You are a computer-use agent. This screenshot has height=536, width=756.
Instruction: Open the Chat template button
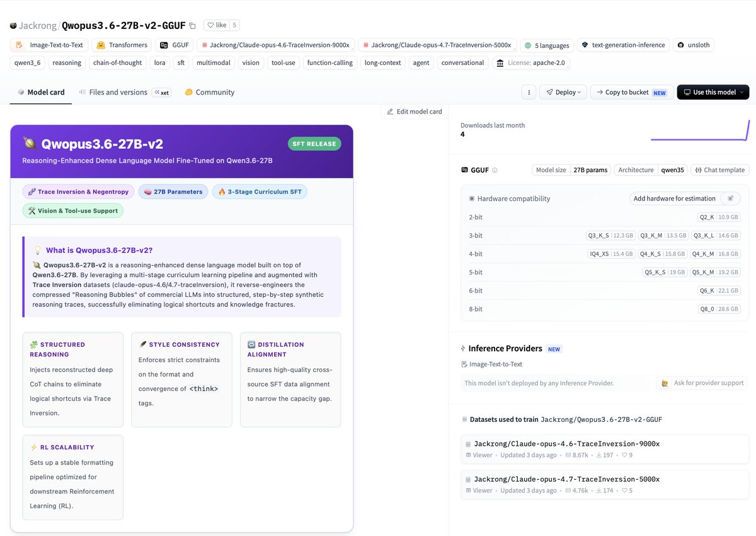point(720,170)
